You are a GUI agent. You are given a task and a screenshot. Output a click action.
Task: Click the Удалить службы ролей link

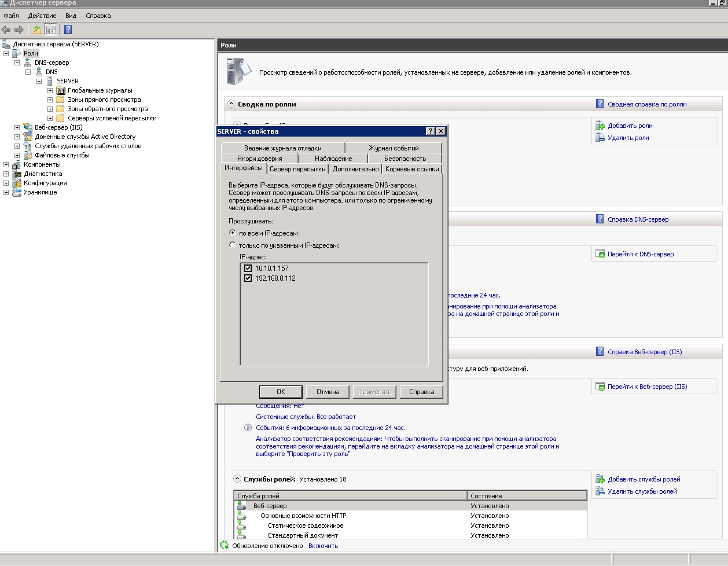[642, 491]
